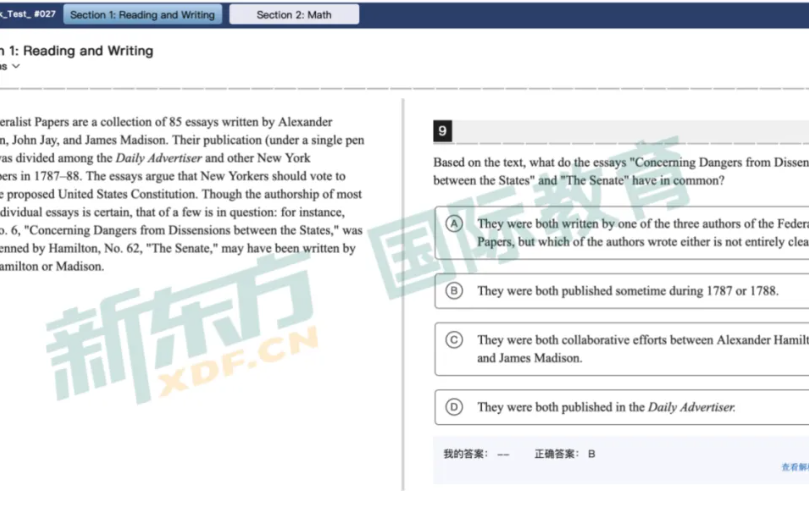Choose the circled B answer bubble

click(453, 291)
